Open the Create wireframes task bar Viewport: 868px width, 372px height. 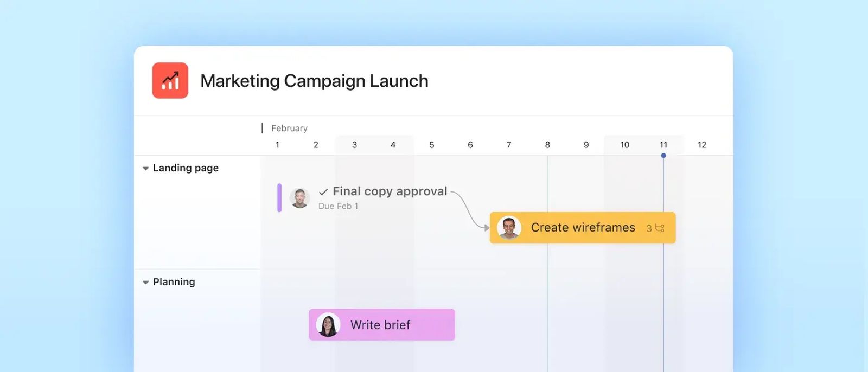pos(583,228)
